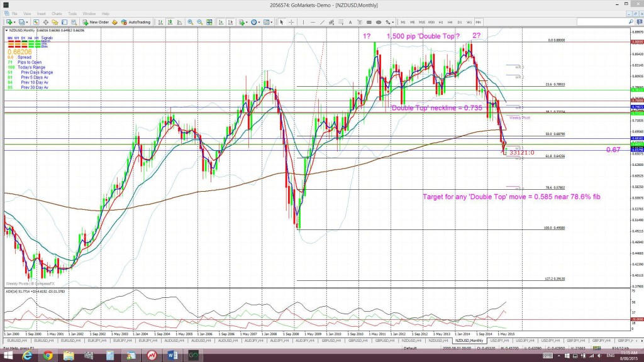The width and height of the screenshot is (644, 362).
Task: Click the New Order button
Action: pos(96,22)
